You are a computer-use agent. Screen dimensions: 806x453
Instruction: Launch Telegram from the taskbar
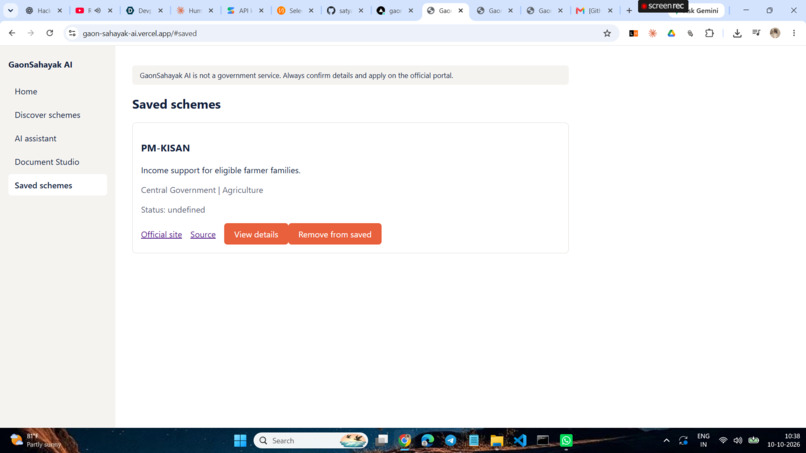click(450, 441)
